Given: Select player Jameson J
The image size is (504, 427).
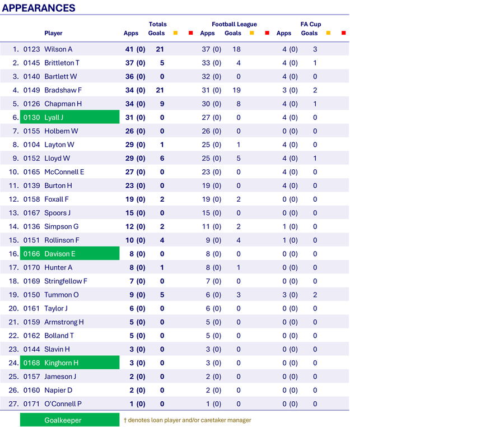Looking at the screenshot, I should (x=60, y=377).
